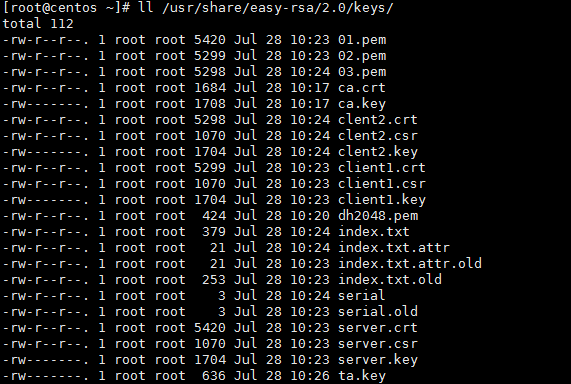Click the clent2.key file name
This screenshot has height=384, width=571.
tap(378, 153)
